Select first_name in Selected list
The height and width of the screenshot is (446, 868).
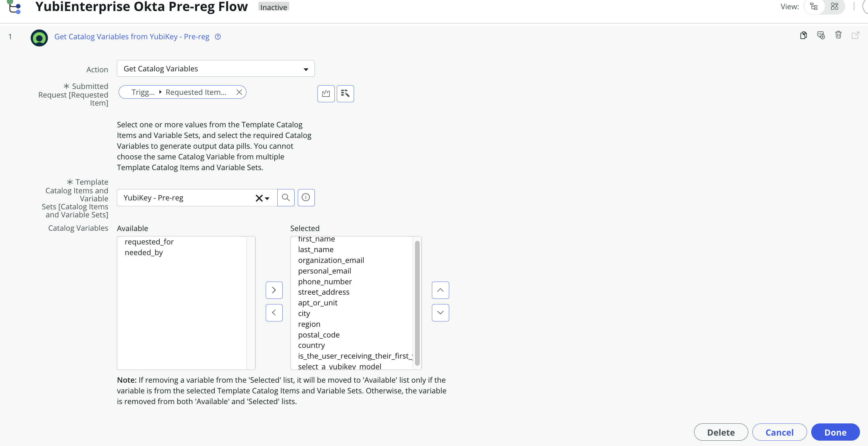pyautogui.click(x=316, y=239)
